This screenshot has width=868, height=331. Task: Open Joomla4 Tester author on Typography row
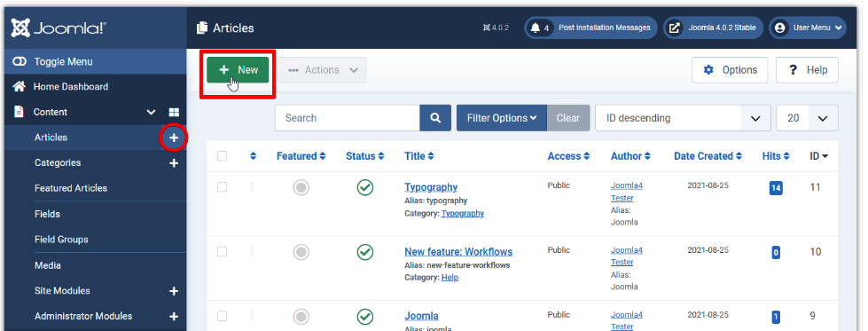[x=627, y=192]
